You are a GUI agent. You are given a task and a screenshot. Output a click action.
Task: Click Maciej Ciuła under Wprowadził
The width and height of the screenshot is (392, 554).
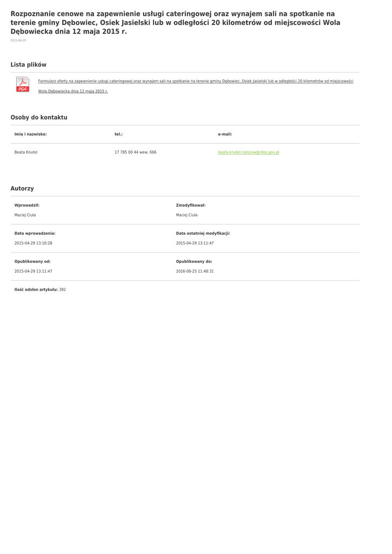tap(25, 215)
